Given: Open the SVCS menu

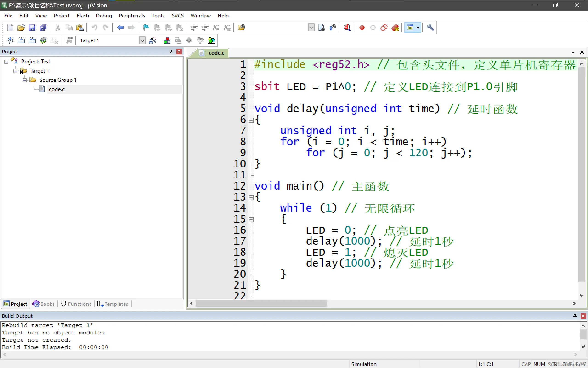Looking at the screenshot, I should click(178, 16).
